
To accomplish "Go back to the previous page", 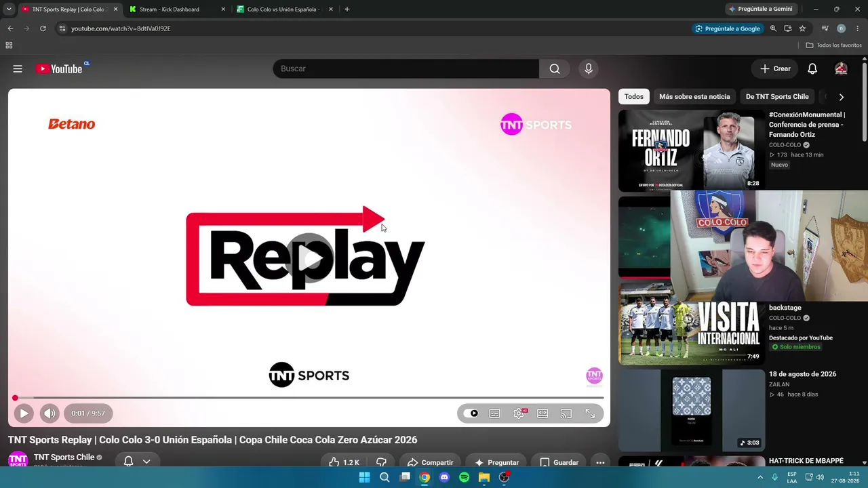I will (10, 28).
